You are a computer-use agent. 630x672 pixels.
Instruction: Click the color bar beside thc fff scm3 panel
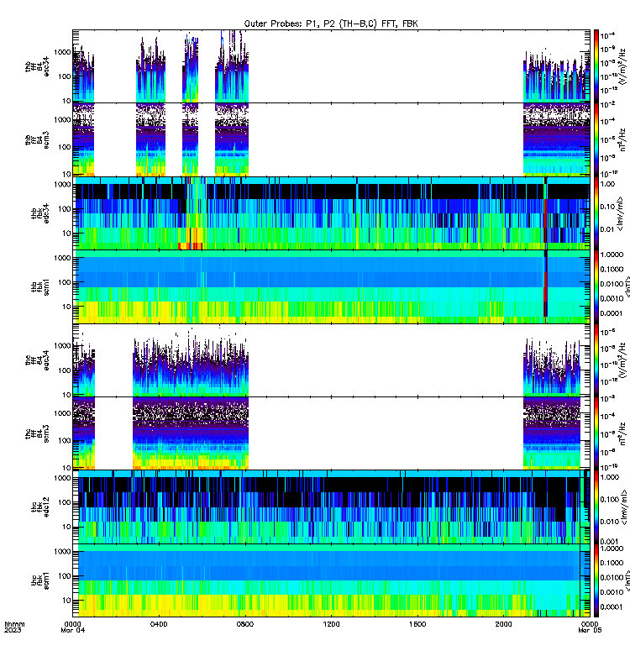pyautogui.click(x=596, y=433)
